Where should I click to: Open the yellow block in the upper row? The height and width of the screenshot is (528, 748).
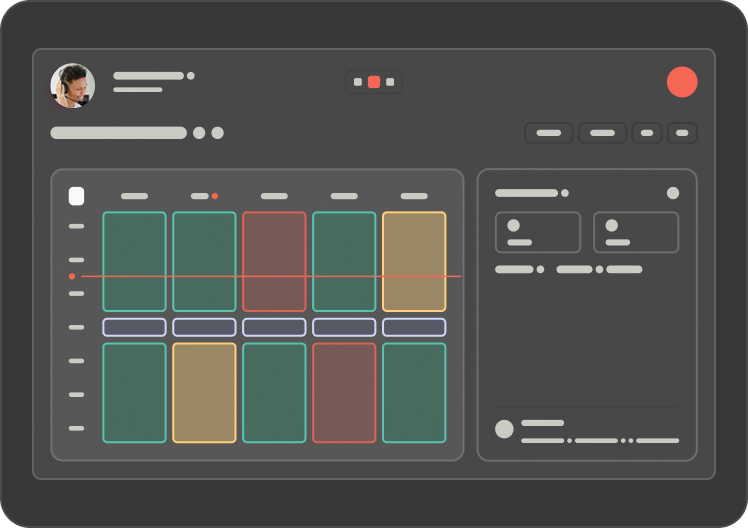coord(414,261)
